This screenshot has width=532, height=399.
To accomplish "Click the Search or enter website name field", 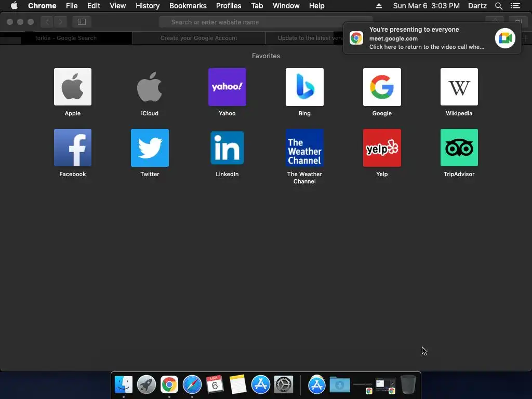I will [x=265, y=22].
